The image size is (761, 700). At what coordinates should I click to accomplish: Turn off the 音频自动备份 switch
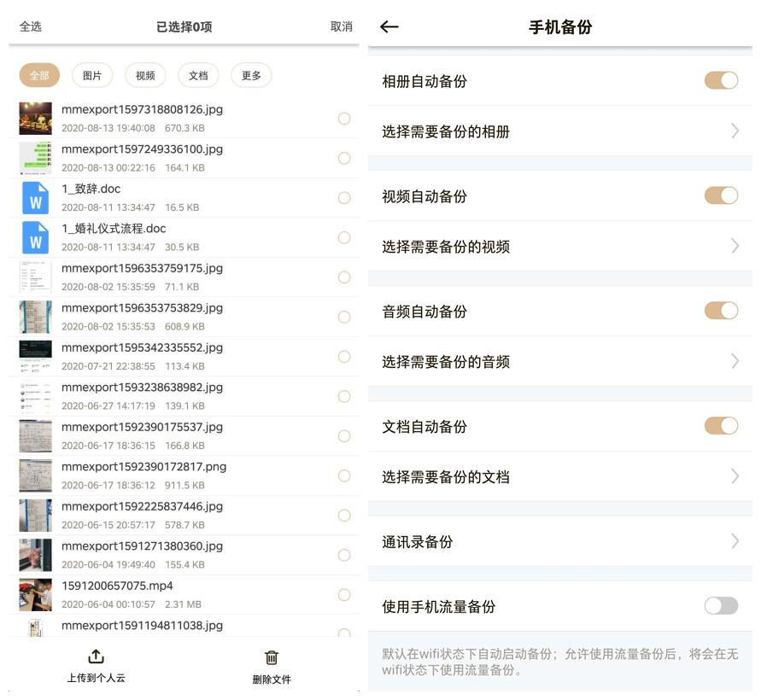pyautogui.click(x=722, y=311)
